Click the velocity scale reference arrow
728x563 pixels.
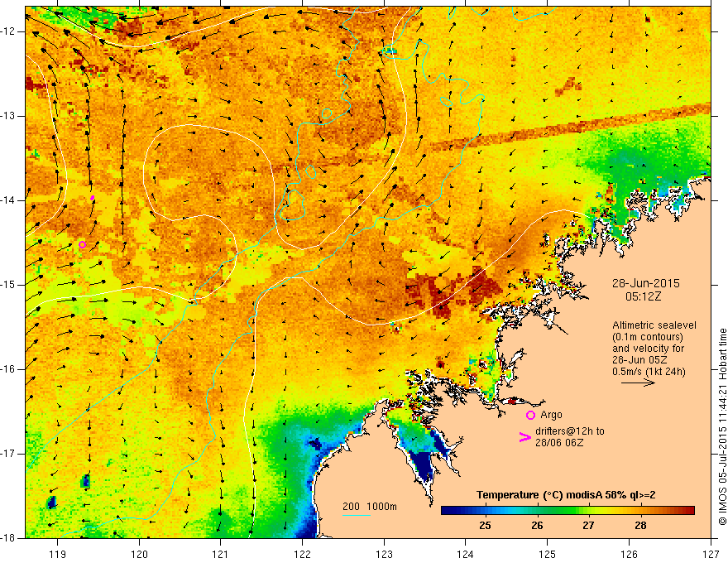click(x=638, y=383)
